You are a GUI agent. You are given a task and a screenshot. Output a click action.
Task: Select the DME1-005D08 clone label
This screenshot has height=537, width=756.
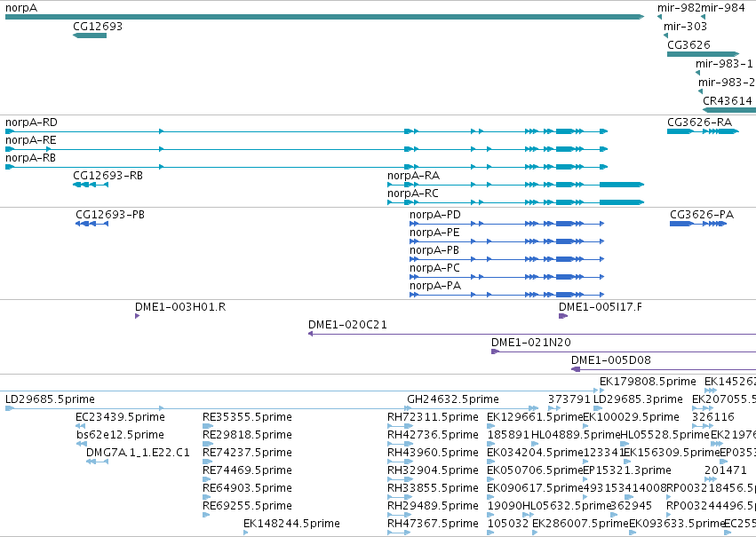coord(611,360)
